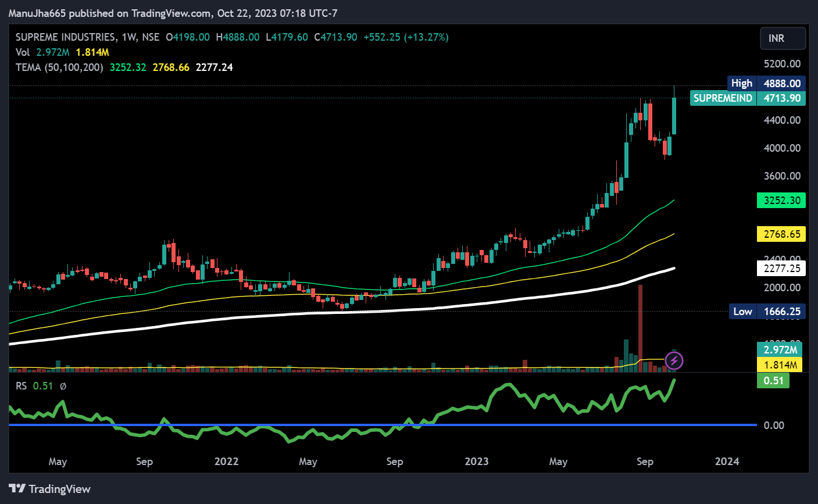818x504 pixels.
Task: Click the 5200.00 price axis tick
Action: click(x=782, y=64)
